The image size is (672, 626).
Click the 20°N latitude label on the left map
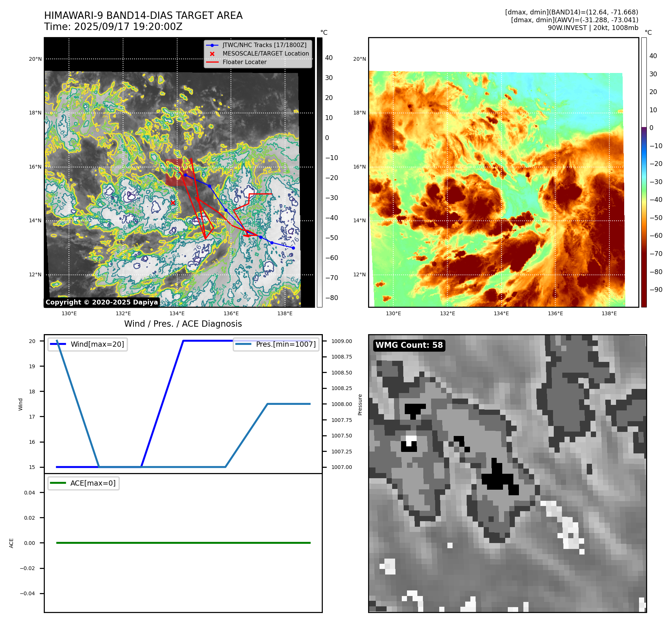pyautogui.click(x=36, y=59)
